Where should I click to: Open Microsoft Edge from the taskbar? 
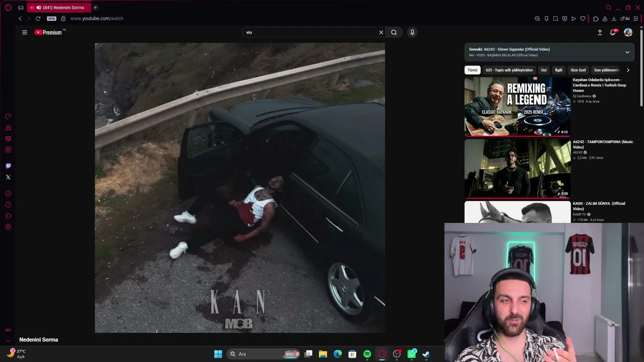[338, 354]
